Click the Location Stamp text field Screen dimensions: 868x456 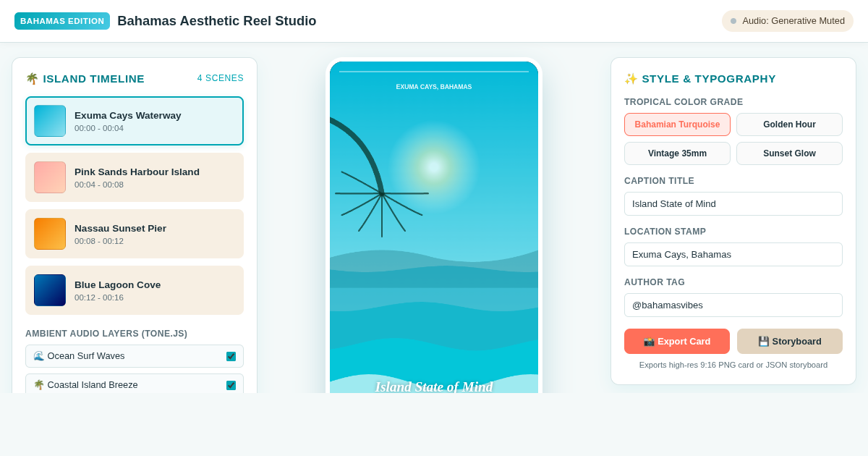point(733,255)
